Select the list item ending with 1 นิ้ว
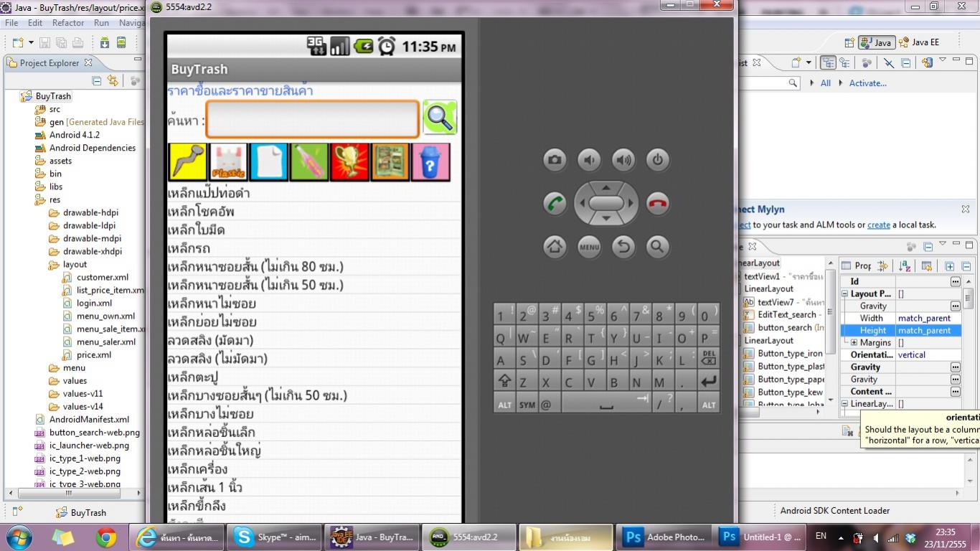 tap(314, 488)
